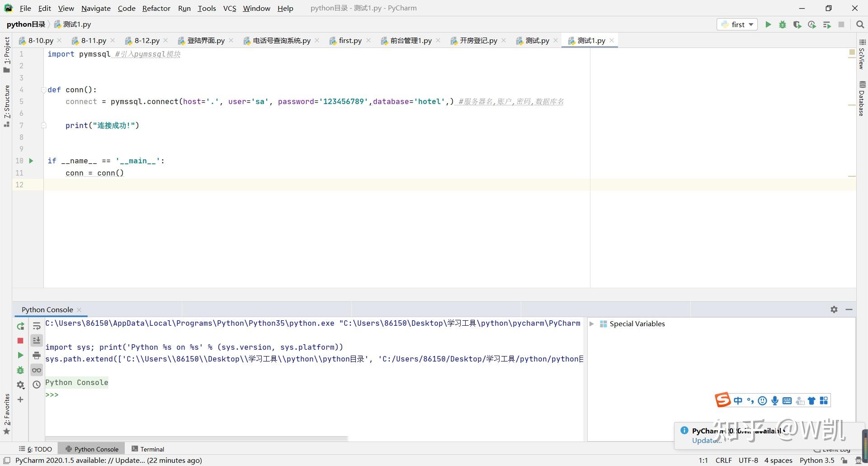Open the SciView side panel
This screenshot has width=868, height=466.
862,54
